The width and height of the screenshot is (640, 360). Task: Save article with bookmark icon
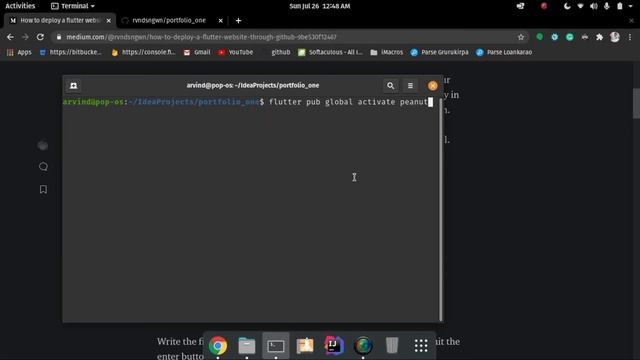click(x=43, y=189)
